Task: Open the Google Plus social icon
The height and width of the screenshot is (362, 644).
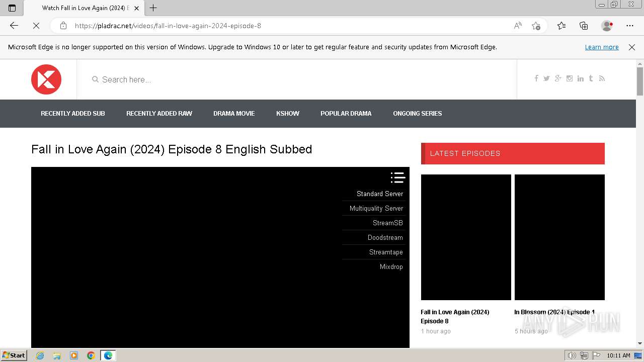Action: [x=558, y=78]
